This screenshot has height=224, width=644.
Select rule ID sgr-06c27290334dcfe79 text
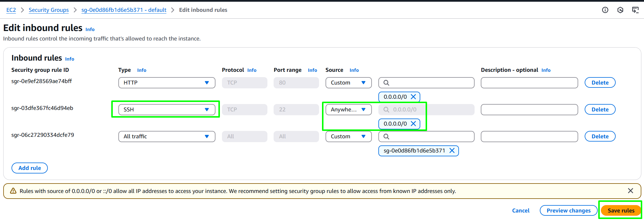pos(43,135)
